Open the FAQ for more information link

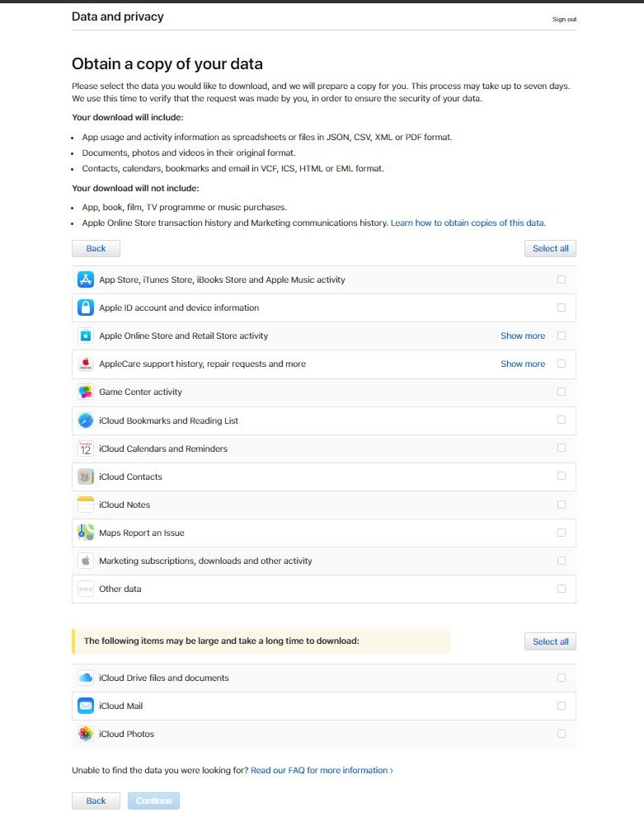(320, 770)
